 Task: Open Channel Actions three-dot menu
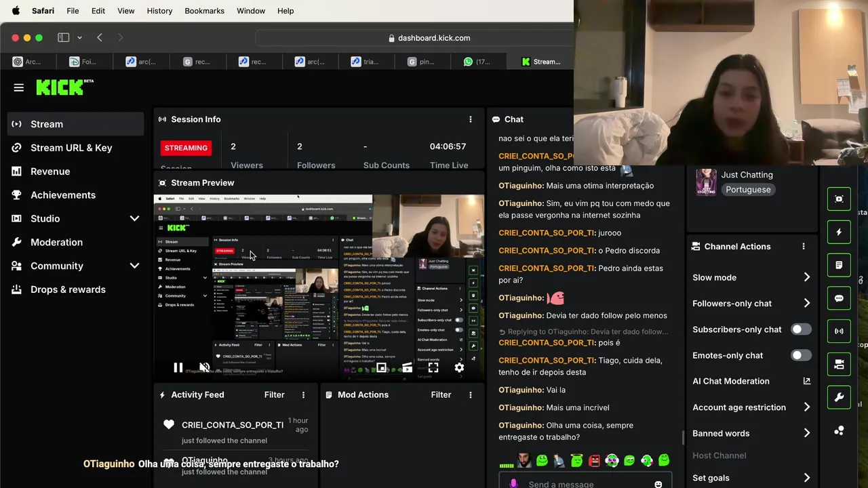(x=804, y=247)
